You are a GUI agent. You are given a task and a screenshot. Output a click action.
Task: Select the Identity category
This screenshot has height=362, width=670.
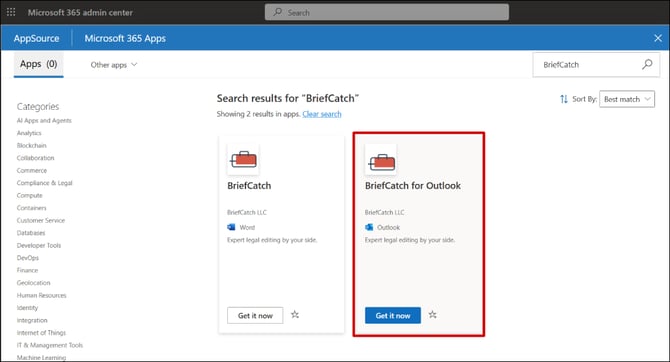27,308
